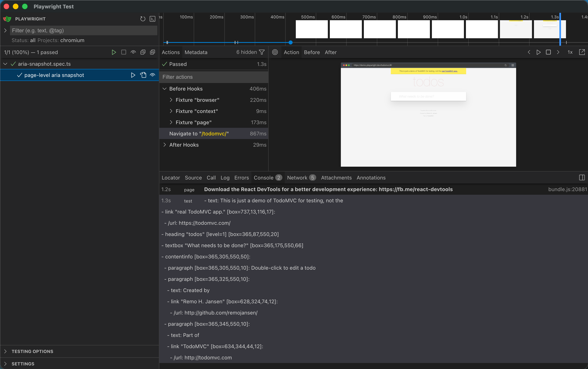Image resolution: width=588 pixels, height=369 pixels.
Task: Select the filmstrip thumbnail under 500ms
Action: (x=312, y=29)
